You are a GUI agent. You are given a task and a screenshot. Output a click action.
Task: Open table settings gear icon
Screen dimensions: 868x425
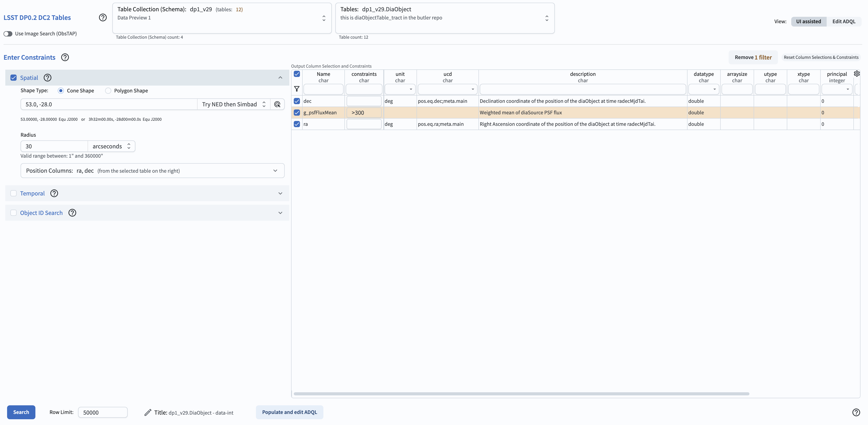click(x=856, y=74)
